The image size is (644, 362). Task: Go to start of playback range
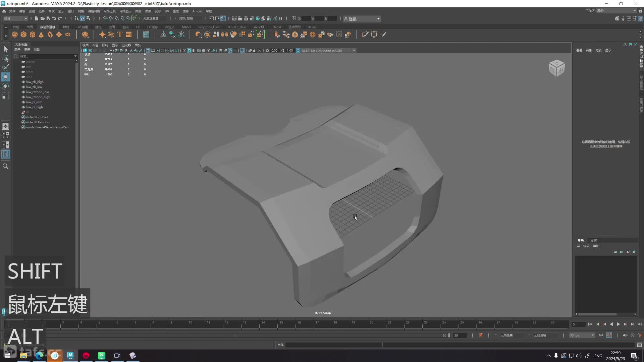(590, 324)
